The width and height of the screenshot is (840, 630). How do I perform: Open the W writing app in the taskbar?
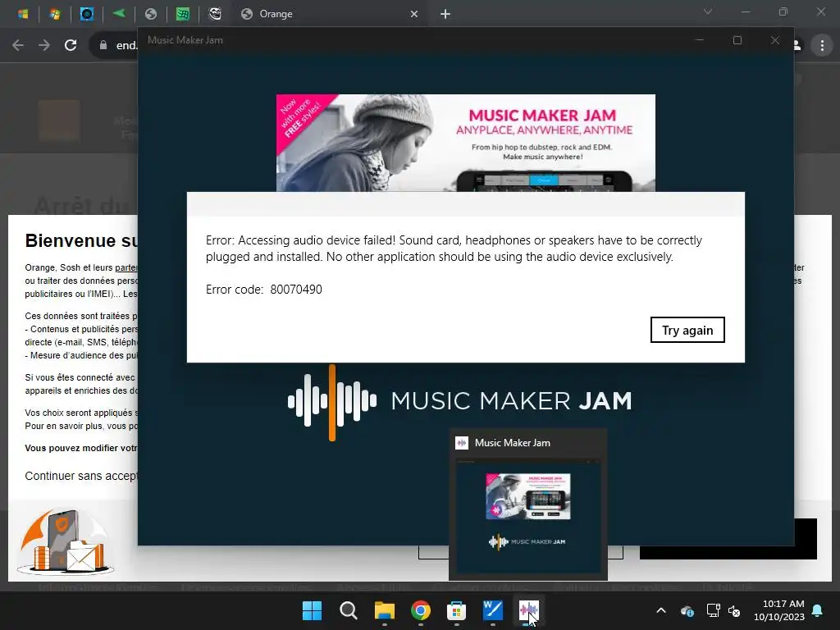click(x=493, y=610)
